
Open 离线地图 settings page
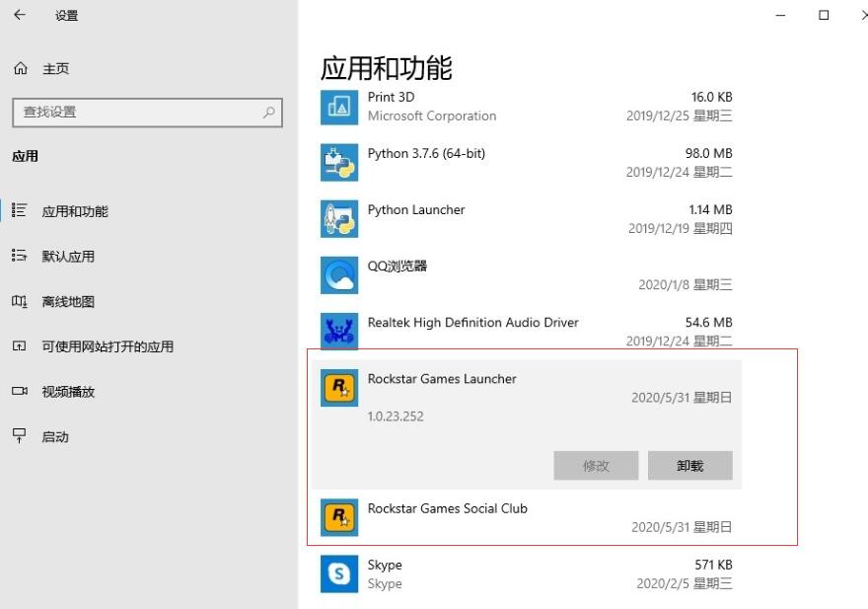pos(69,301)
